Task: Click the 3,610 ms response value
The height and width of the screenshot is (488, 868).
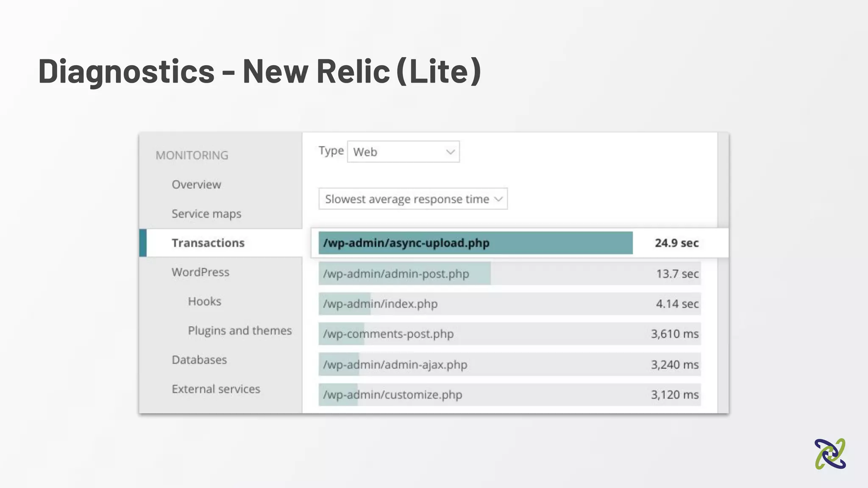Action: pyautogui.click(x=675, y=334)
